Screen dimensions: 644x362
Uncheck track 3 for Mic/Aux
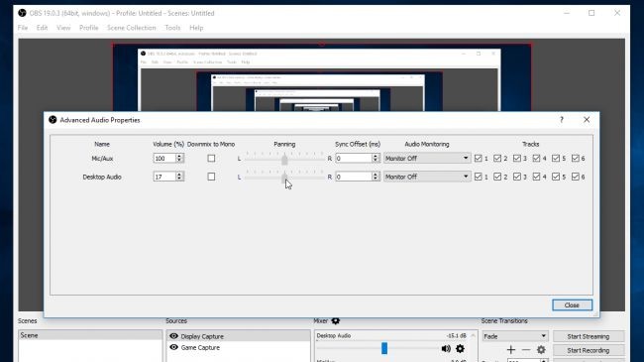click(517, 159)
